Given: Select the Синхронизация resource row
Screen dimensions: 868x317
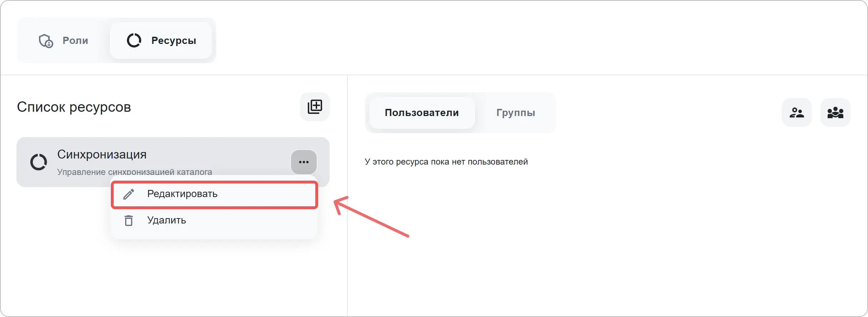Looking at the screenshot, I should click(x=173, y=162).
